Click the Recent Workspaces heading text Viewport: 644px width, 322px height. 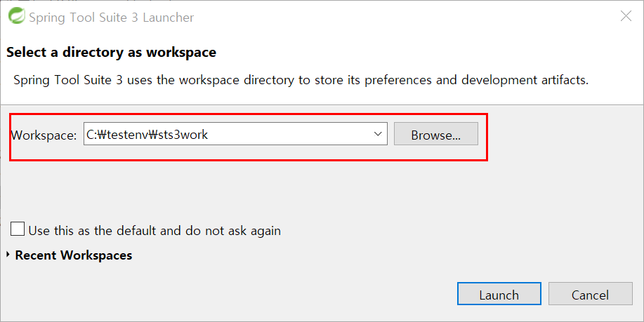74,255
